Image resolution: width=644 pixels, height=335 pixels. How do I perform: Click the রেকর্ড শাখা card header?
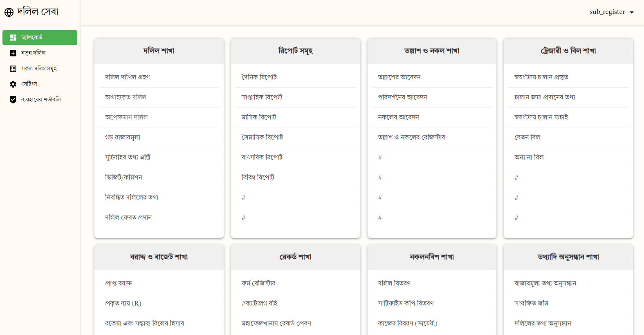click(296, 257)
